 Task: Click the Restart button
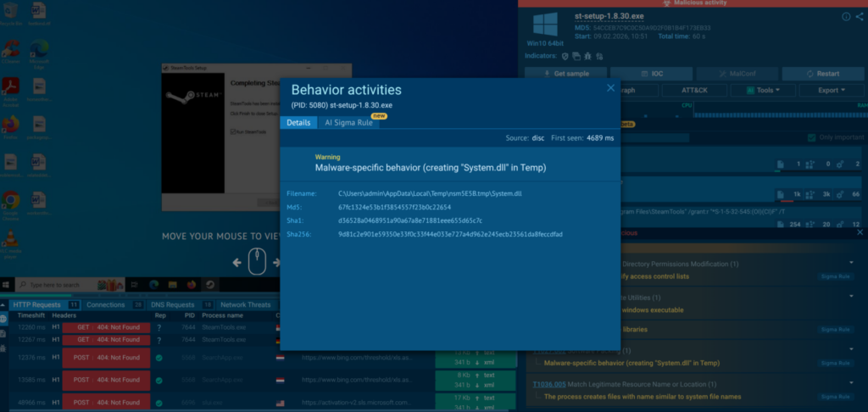point(816,74)
